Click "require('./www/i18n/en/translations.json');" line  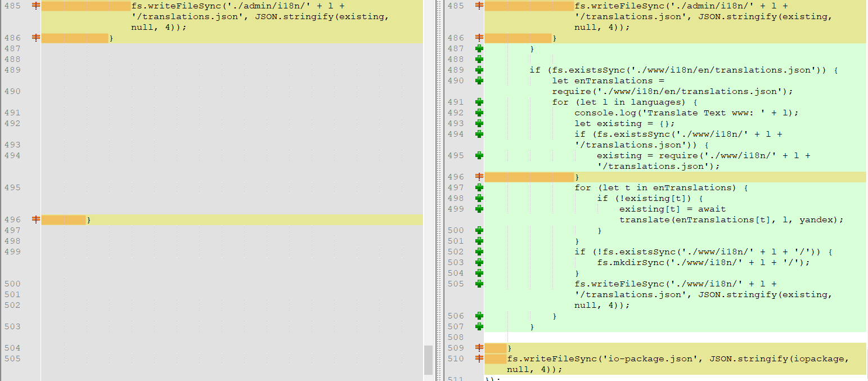tap(672, 91)
